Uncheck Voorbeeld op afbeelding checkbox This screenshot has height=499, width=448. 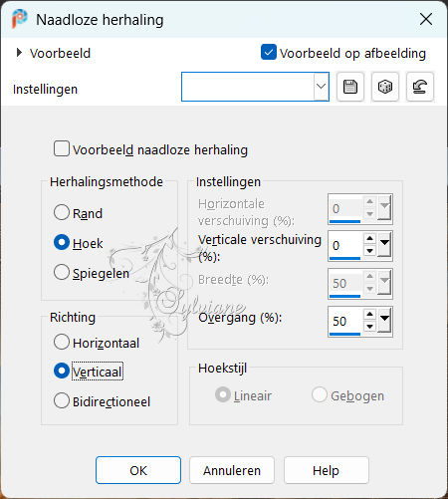pos(269,52)
